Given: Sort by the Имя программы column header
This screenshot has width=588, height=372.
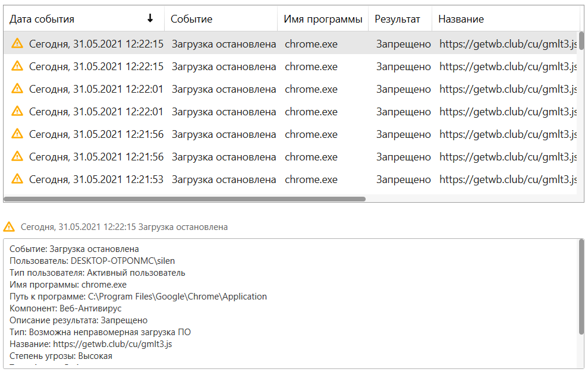Looking at the screenshot, I should pos(323,19).
